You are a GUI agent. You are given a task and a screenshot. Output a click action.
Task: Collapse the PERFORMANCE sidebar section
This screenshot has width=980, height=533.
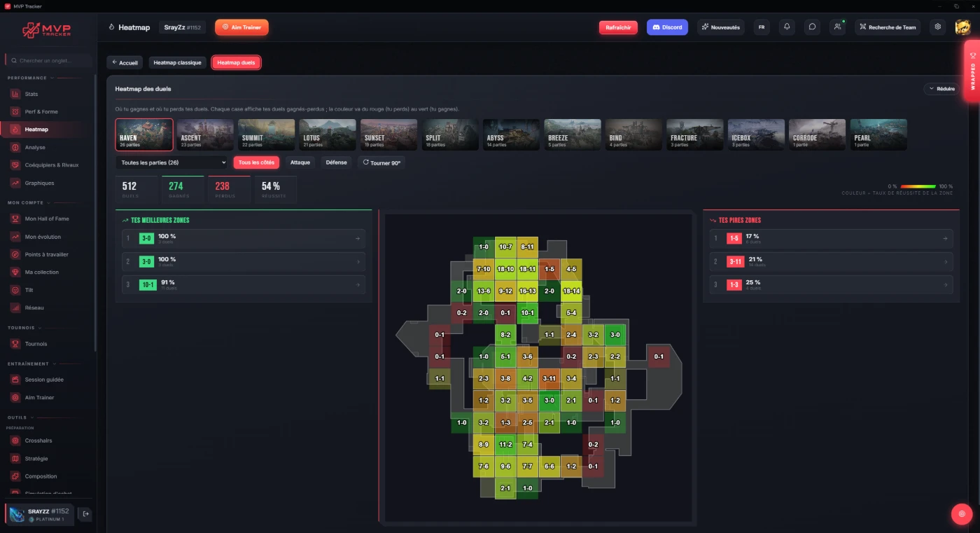(x=30, y=78)
